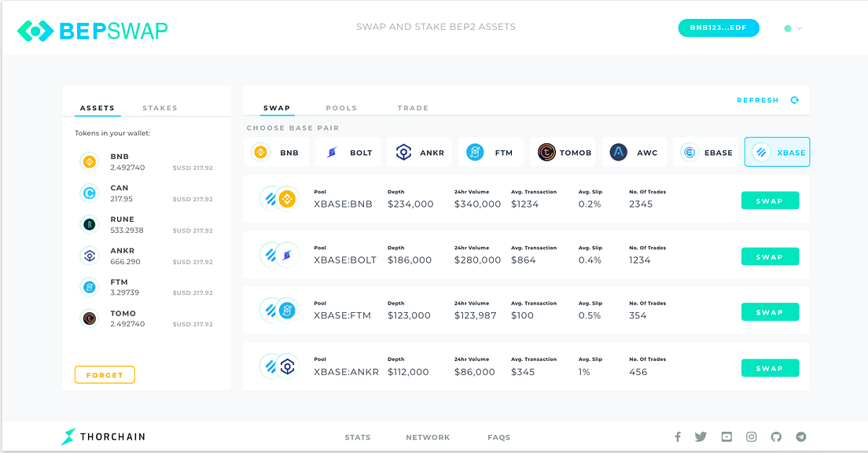Select BOLT as base pair
This screenshot has width=868, height=453.
coord(348,152)
